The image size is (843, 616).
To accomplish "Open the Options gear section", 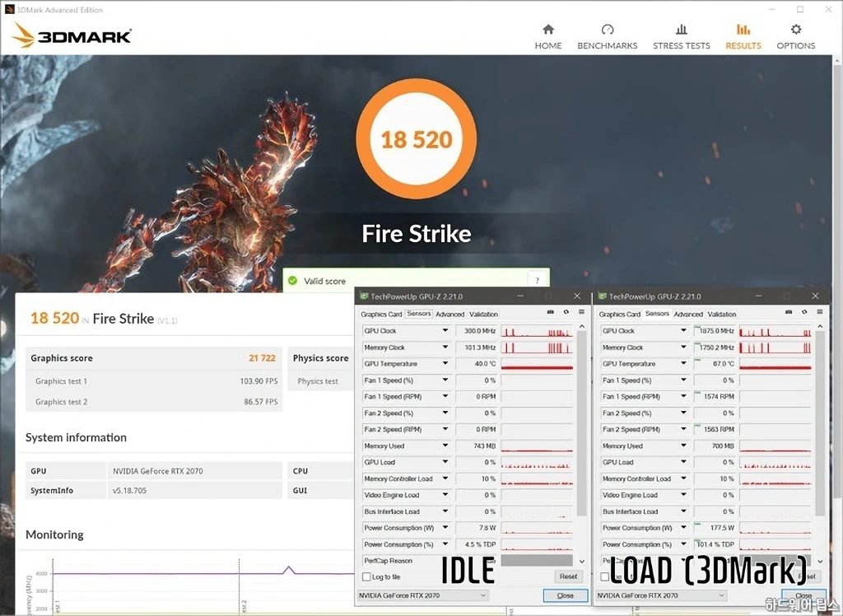I will (796, 36).
